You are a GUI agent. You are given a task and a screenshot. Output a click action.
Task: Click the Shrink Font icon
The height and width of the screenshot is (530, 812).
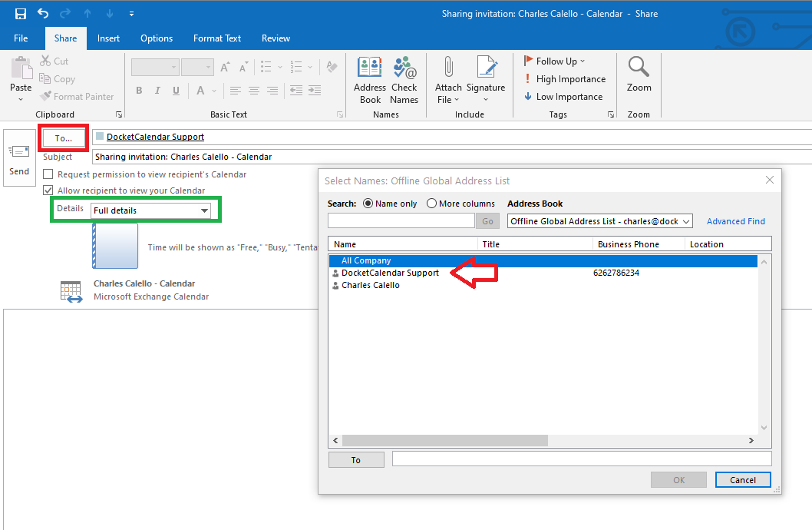point(243,68)
